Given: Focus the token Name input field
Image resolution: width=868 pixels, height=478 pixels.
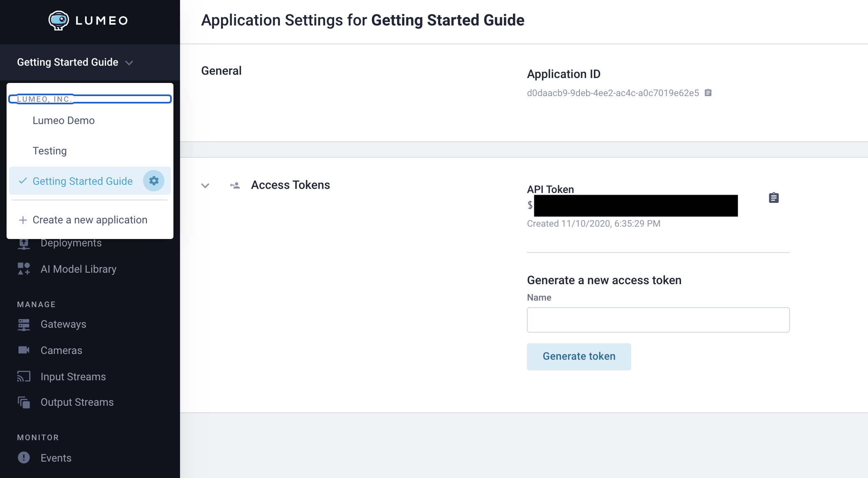Looking at the screenshot, I should click(658, 320).
